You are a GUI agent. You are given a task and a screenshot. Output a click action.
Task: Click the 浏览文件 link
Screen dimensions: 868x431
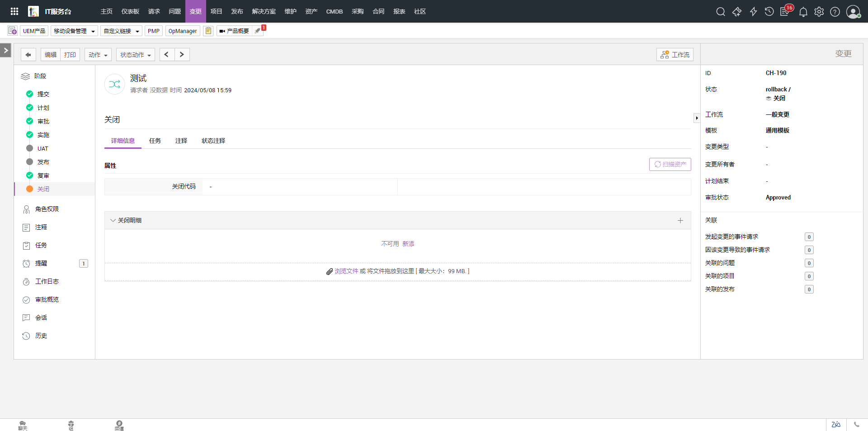coord(346,271)
